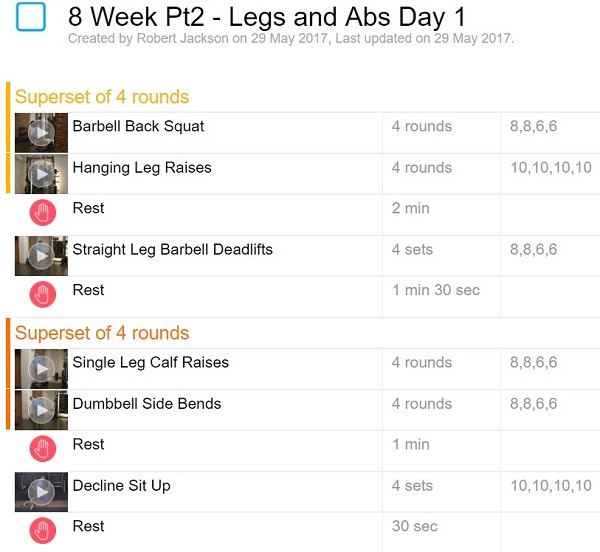Play the Single Leg Calf Raises video
Screen dimensions: 600x552
[x=41, y=369]
